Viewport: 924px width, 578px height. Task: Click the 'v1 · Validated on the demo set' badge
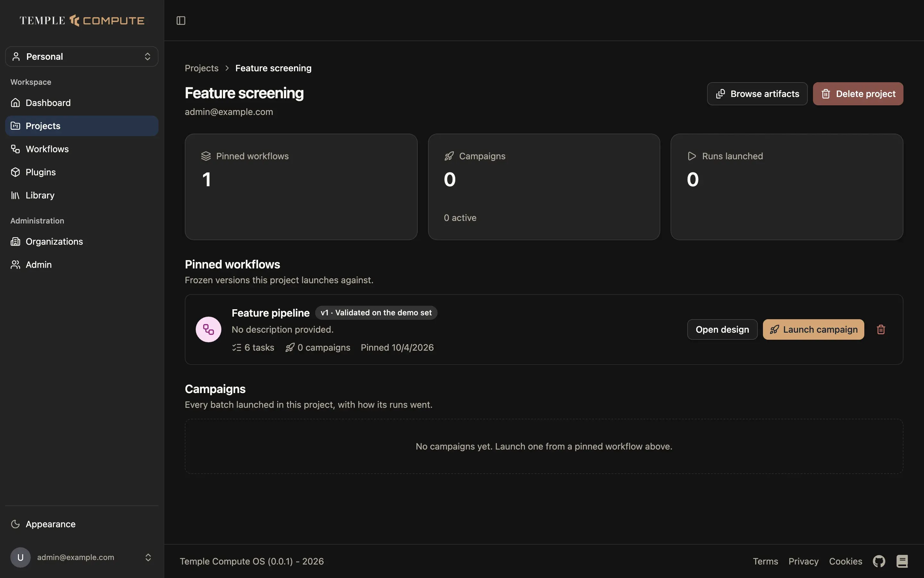(x=376, y=313)
